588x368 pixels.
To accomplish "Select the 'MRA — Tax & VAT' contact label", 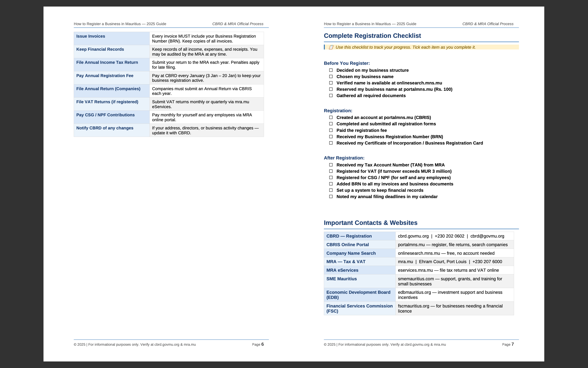I will point(346,262).
